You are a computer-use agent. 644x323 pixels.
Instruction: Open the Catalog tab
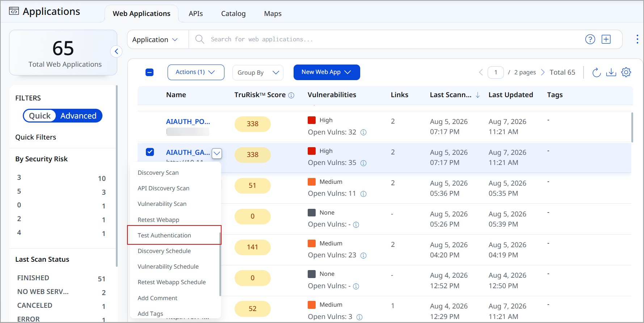(233, 14)
